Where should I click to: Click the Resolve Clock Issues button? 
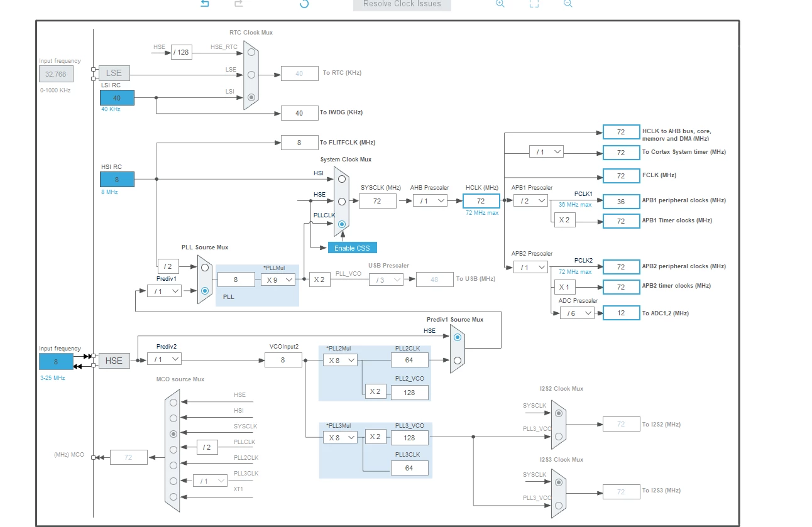tap(402, 4)
